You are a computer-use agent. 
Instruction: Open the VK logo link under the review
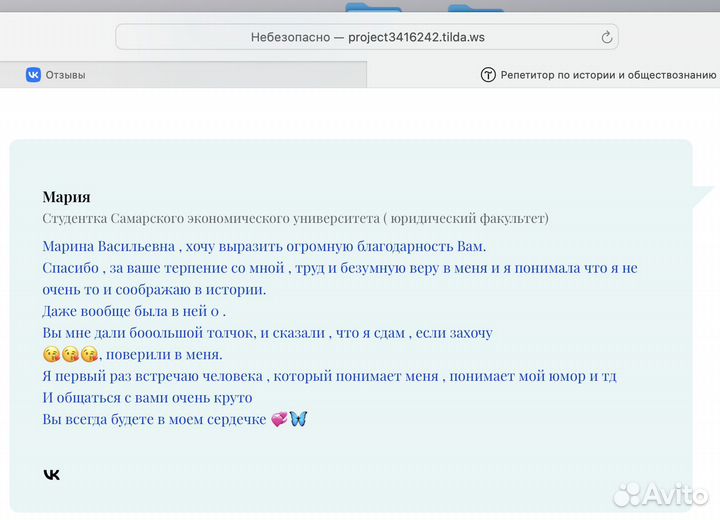[x=51, y=475]
